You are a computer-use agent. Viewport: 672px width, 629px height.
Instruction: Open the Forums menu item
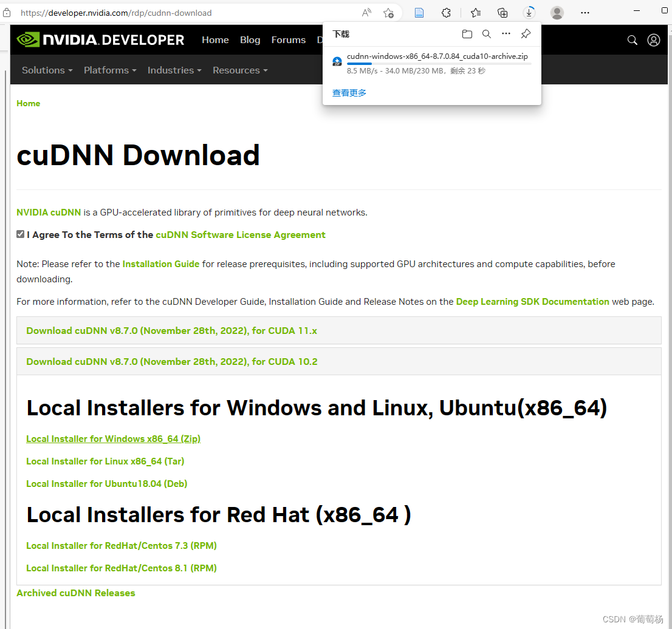tap(288, 39)
